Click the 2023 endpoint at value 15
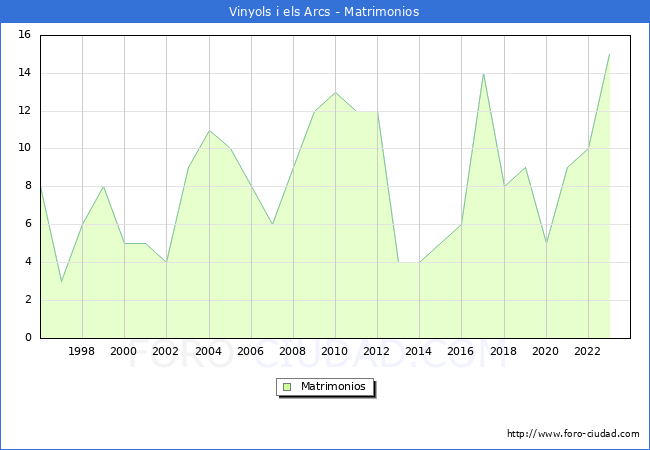The width and height of the screenshot is (650, 450). (x=609, y=54)
